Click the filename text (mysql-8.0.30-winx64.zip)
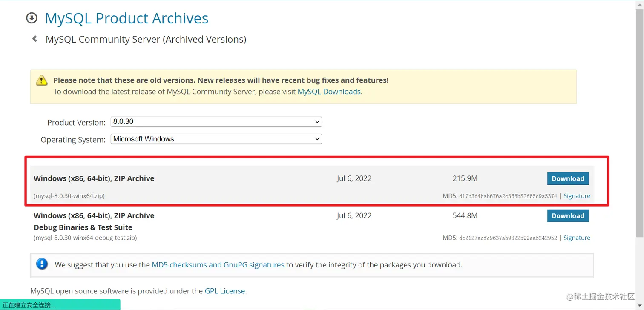Viewport: 644px width, 310px height. pyautogui.click(x=69, y=196)
